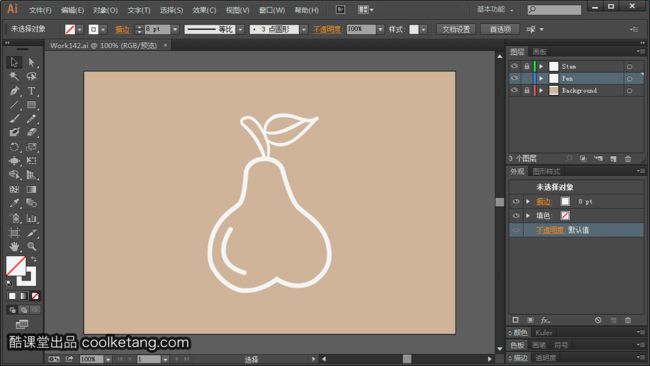Open the opacity dropdown arrow

(380, 29)
